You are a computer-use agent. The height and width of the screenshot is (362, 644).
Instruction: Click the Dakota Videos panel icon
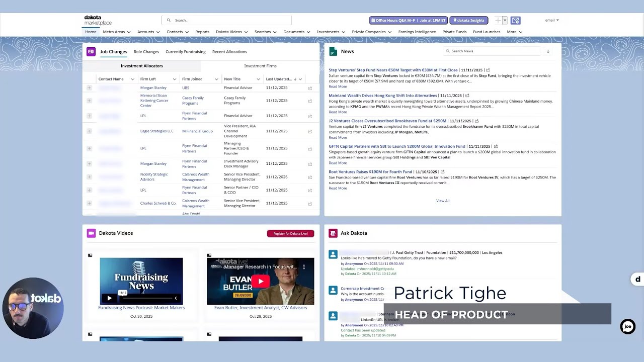point(91,233)
